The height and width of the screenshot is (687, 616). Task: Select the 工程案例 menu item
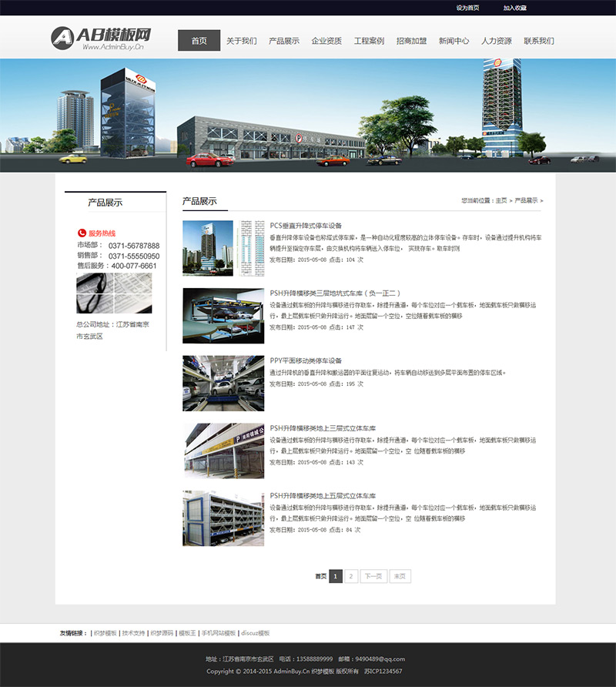[369, 41]
